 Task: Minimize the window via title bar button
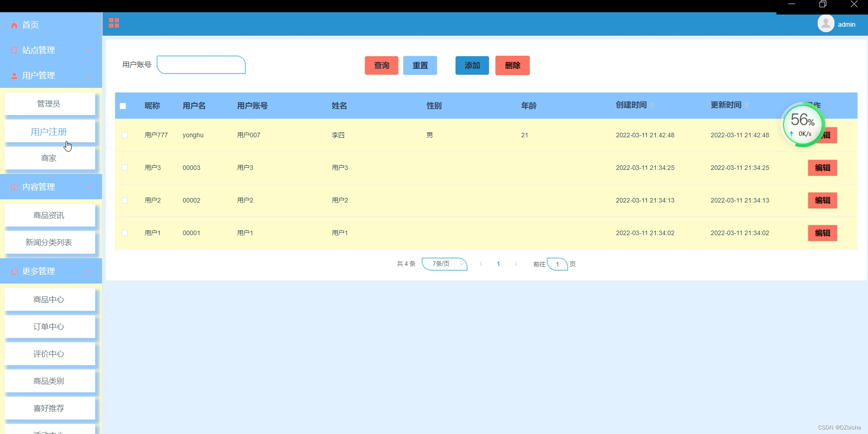pyautogui.click(x=791, y=4)
